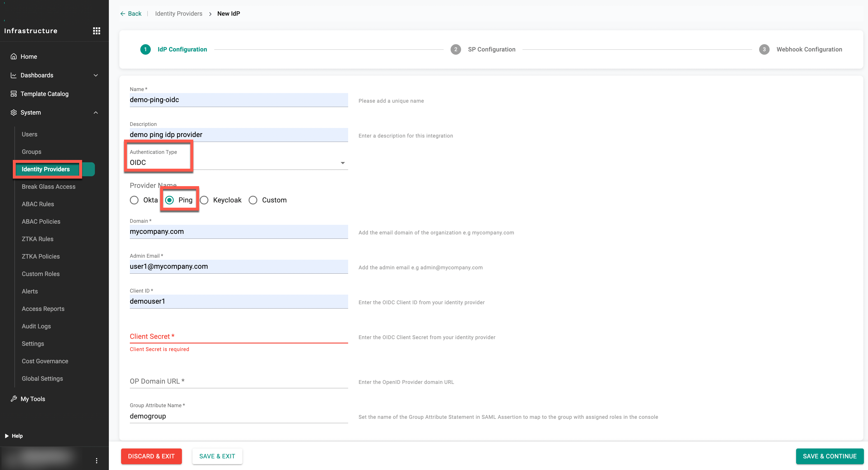868x470 pixels.
Task: Collapse the System menu chevron
Action: (x=96, y=113)
